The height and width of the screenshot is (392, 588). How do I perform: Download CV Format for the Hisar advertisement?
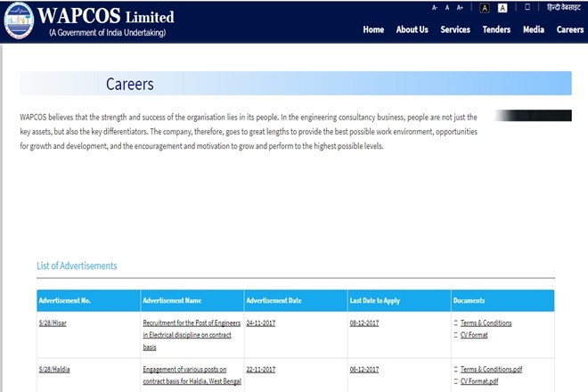[476, 335]
